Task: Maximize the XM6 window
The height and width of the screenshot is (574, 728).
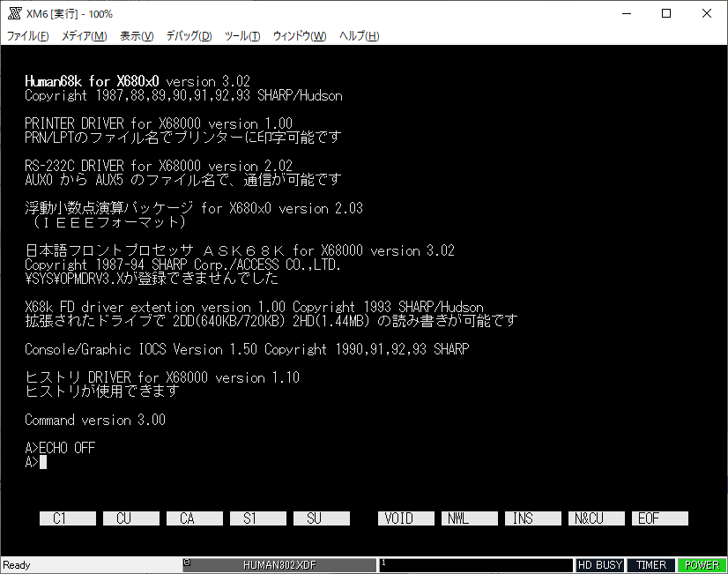Action: tap(666, 13)
